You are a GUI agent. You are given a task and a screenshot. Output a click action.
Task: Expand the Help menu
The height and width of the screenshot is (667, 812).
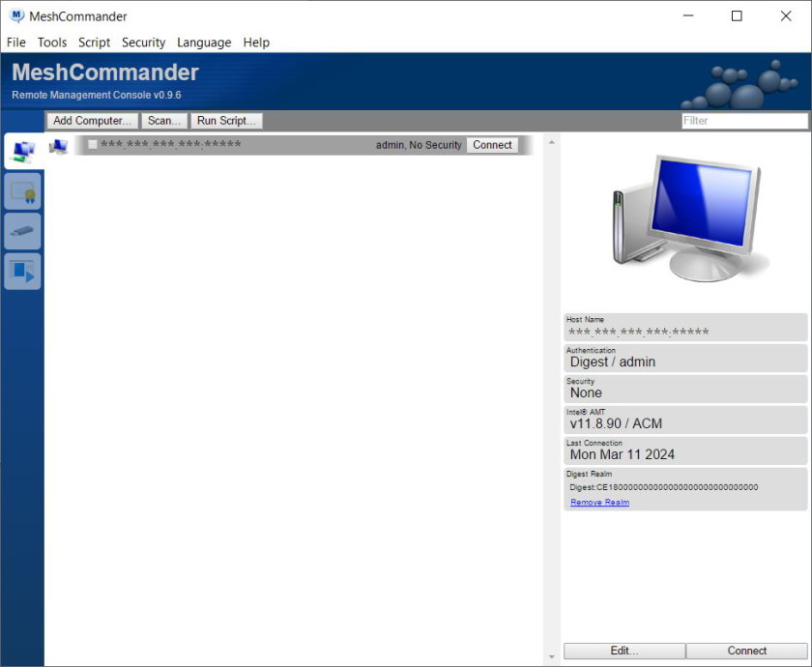[256, 43]
